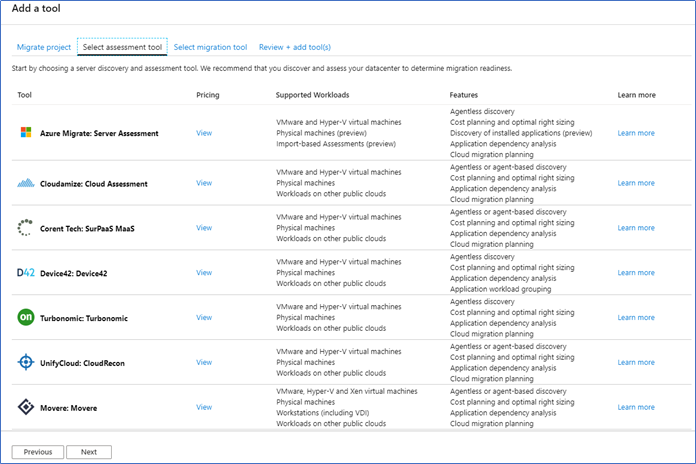Image resolution: width=696 pixels, height=464 pixels.
Task: View pricing for UnifyCloud: CloudRecon
Action: coord(204,362)
